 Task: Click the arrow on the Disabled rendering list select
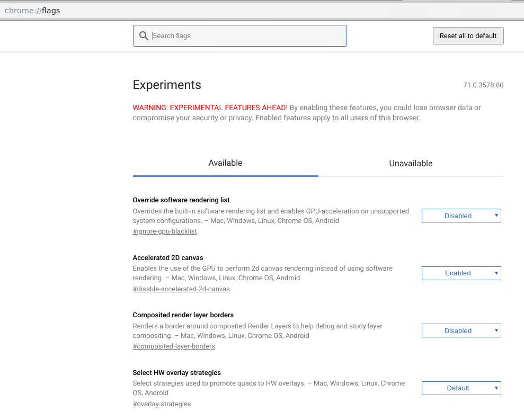point(496,216)
